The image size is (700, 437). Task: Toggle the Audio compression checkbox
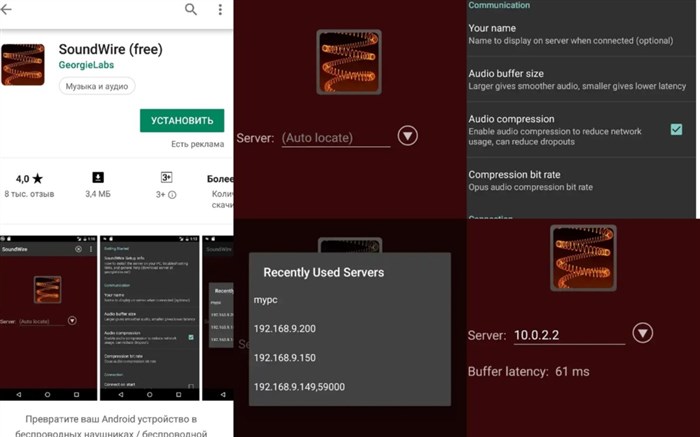[x=676, y=129]
